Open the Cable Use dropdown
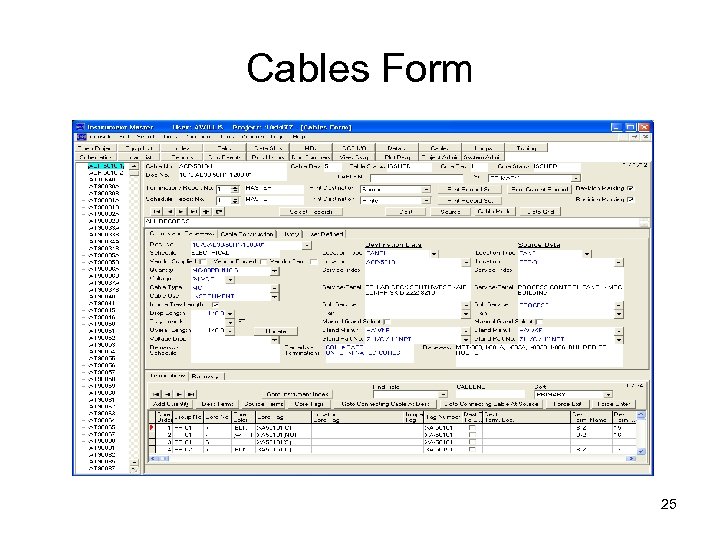The image size is (720, 540). pos(274,296)
